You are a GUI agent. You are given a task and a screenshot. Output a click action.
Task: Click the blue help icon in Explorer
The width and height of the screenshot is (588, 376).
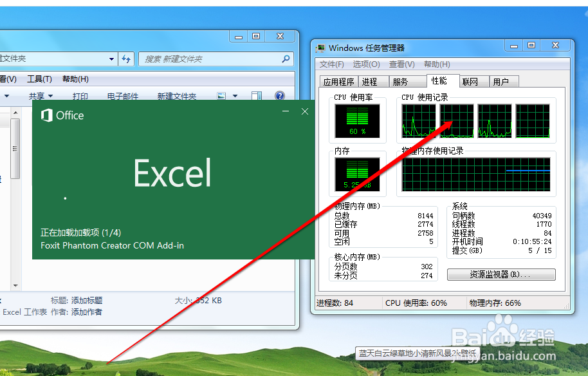coord(280,96)
